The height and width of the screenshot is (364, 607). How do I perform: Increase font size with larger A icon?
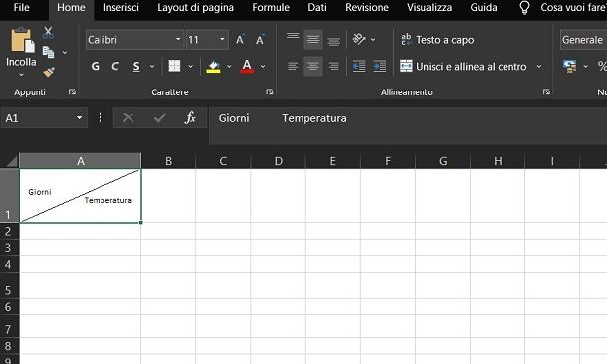(240, 40)
